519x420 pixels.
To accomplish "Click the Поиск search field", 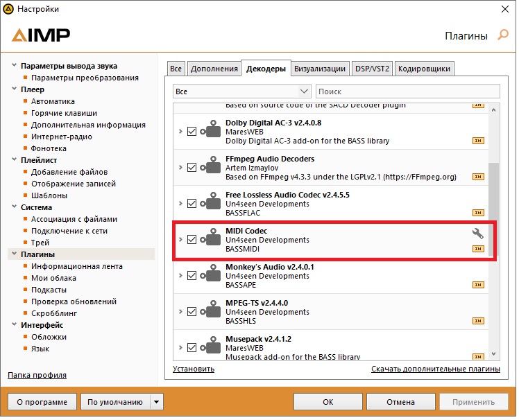I will pyautogui.click(x=407, y=91).
